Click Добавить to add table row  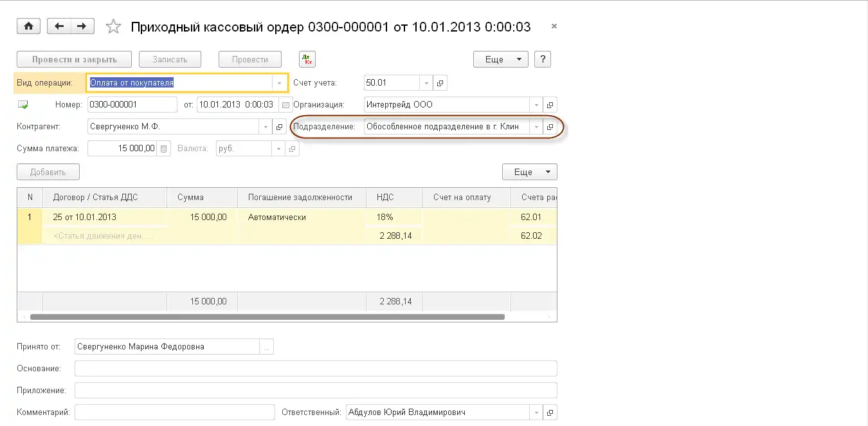pos(48,172)
